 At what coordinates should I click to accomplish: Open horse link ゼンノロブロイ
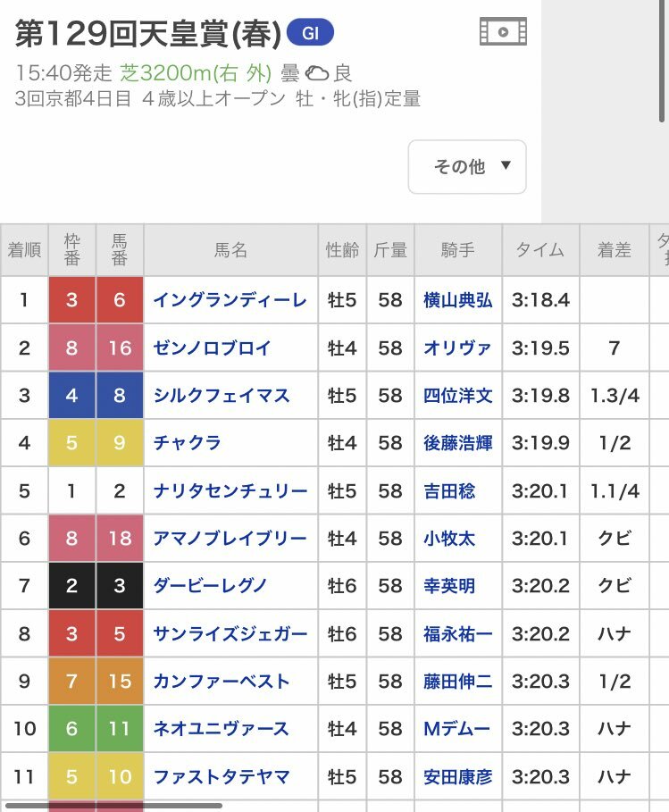coord(212,348)
